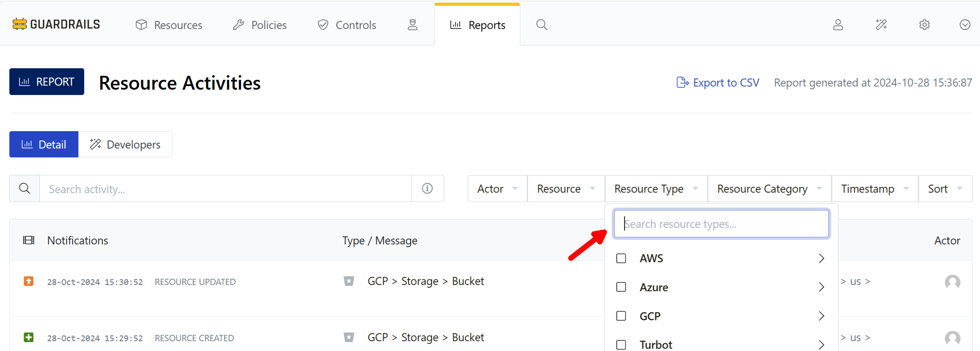The image size is (980, 351).
Task: Open the settings gear icon
Action: coord(924,25)
